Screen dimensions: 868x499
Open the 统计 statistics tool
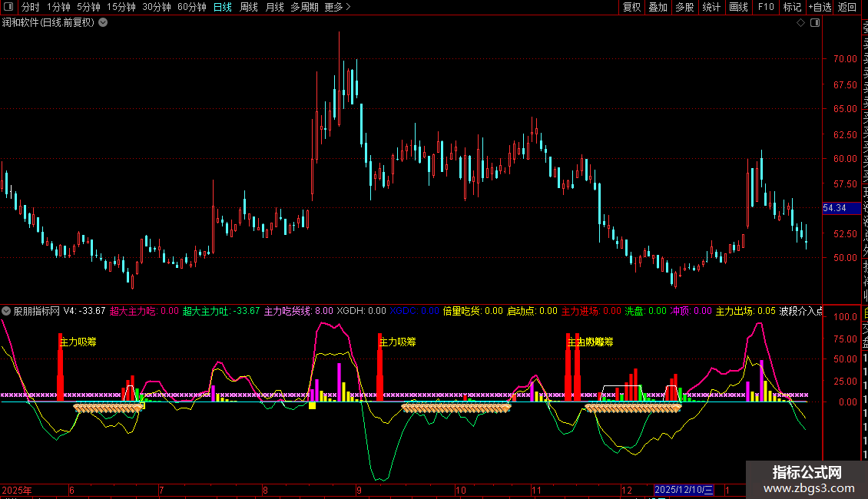pyautogui.click(x=711, y=7)
